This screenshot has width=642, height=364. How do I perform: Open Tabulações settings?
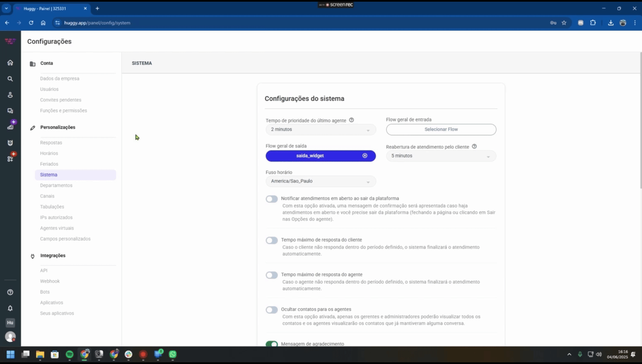point(52,207)
